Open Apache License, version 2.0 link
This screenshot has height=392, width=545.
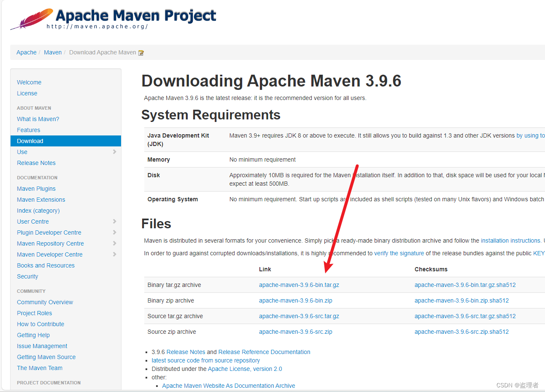tap(245, 369)
